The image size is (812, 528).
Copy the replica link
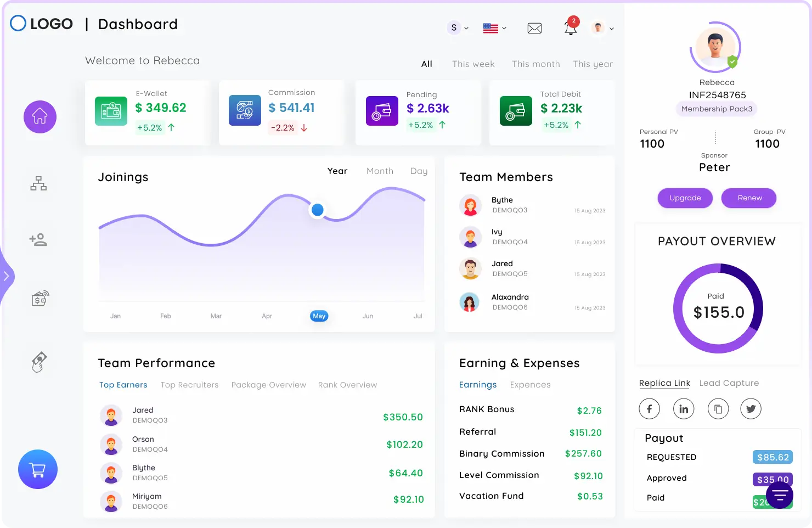coord(718,409)
